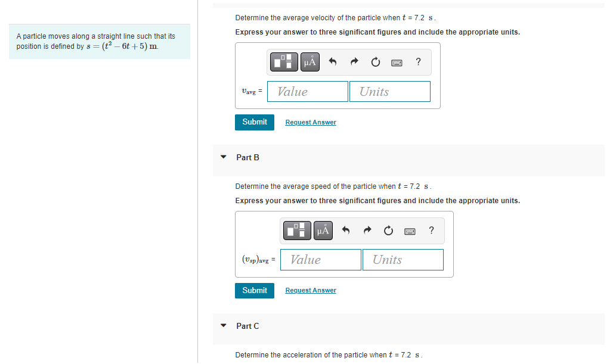Reset the Part A answer with the circular arrow
The width and height of the screenshot is (616, 364).
tap(375, 61)
